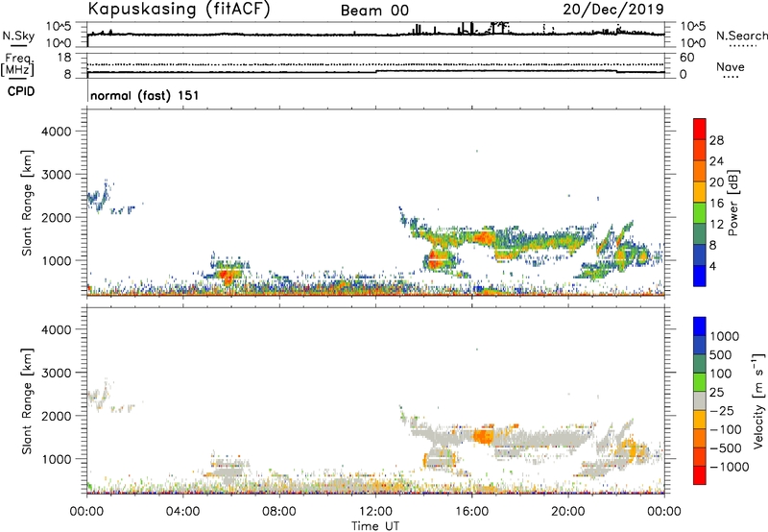Image resolution: width=768 pixels, height=532 pixels.
Task: Click the "-25" velocity colorbar label
Action: coord(722,411)
